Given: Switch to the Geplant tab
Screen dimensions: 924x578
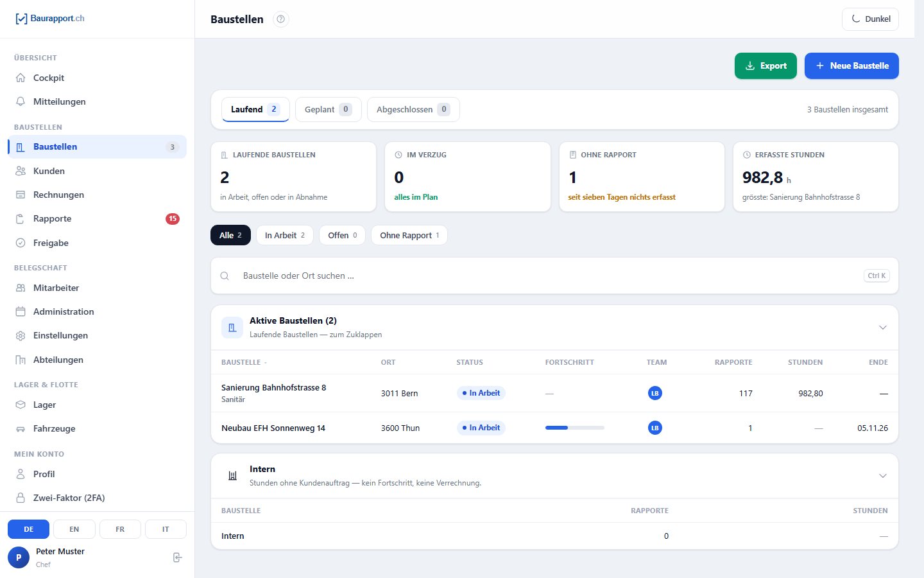Looking at the screenshot, I should point(329,109).
